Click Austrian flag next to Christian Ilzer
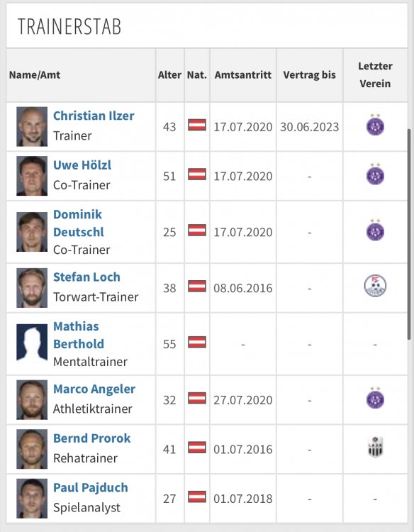Screen dimensions: 414x532 (197, 125)
